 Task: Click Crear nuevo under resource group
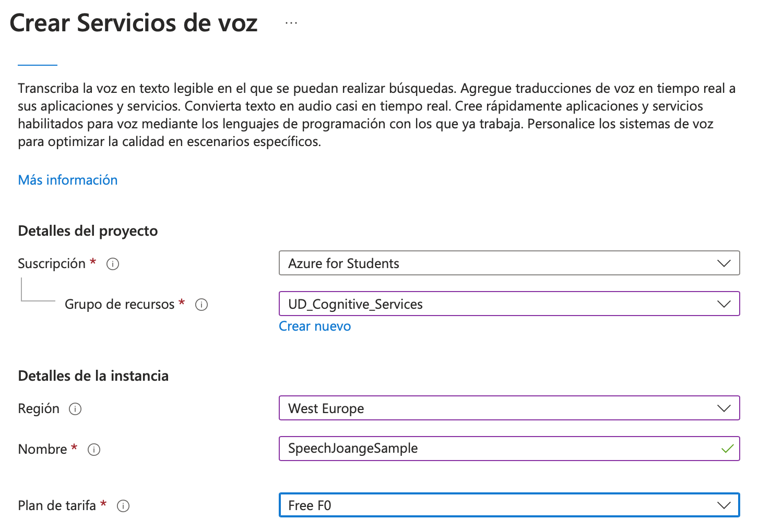tap(315, 326)
